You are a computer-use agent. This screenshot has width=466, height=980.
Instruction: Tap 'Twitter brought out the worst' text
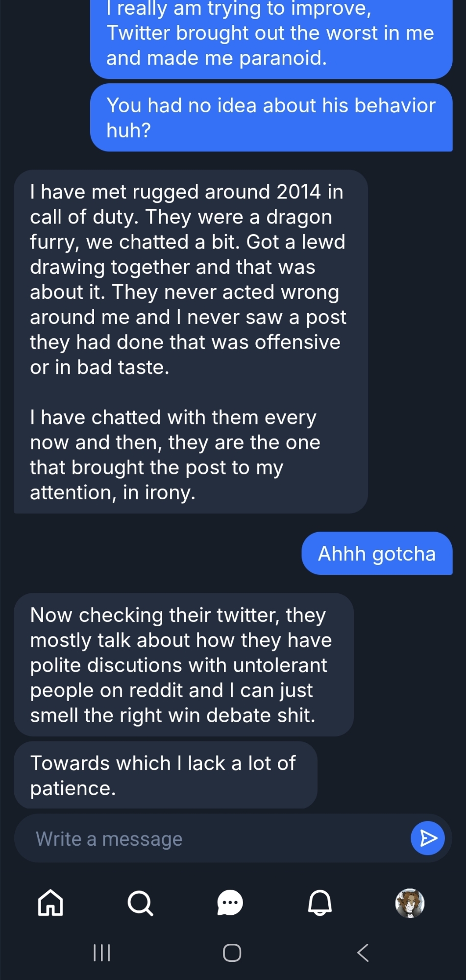270,33
